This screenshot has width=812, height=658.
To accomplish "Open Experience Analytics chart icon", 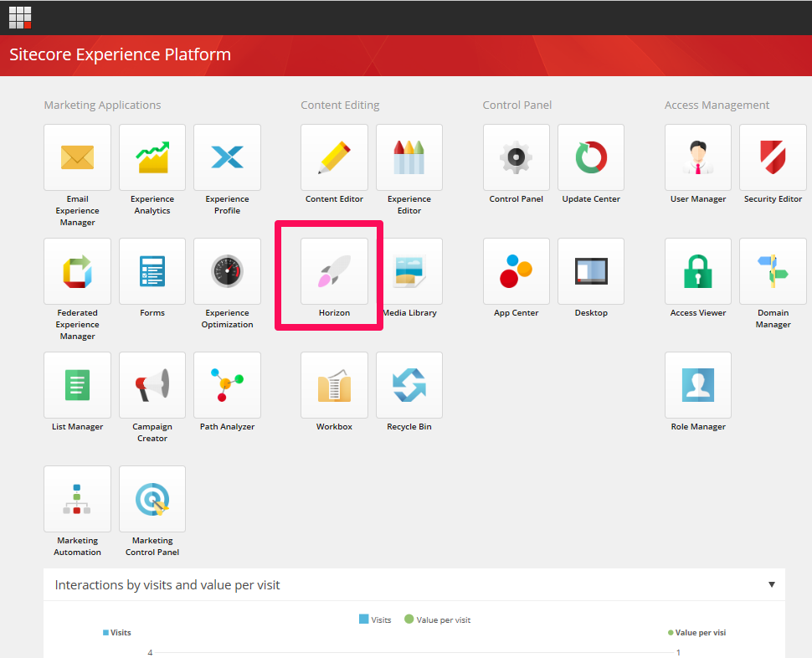I will (152, 157).
